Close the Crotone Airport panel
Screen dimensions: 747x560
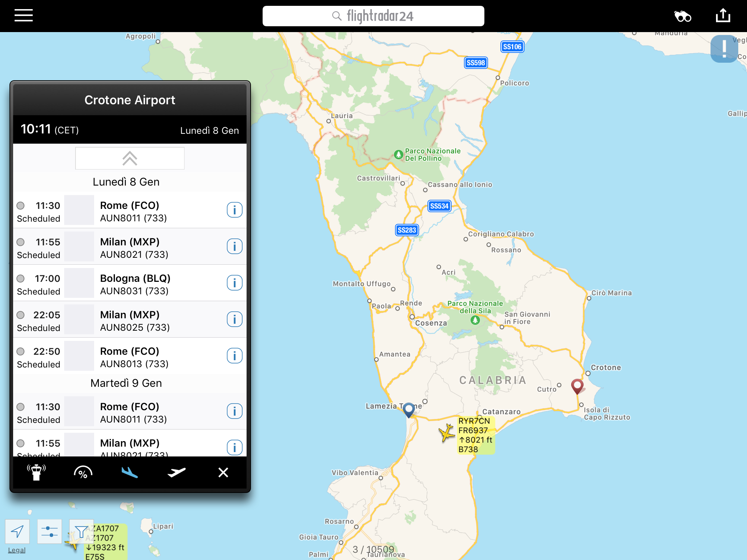pyautogui.click(x=223, y=472)
